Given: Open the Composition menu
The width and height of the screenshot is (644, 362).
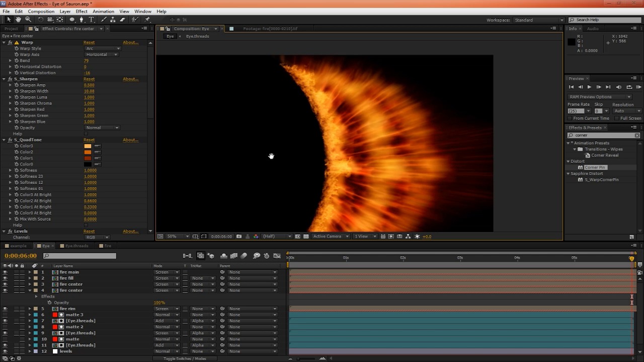Looking at the screenshot, I should click(x=41, y=11).
